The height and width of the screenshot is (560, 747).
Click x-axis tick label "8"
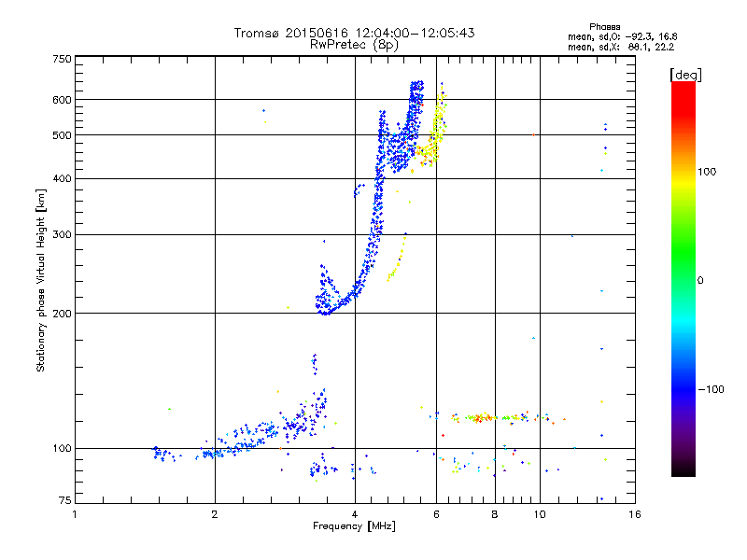point(495,514)
